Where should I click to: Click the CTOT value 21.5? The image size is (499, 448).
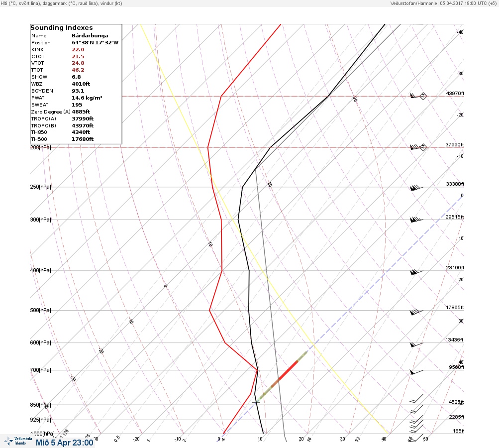click(78, 57)
